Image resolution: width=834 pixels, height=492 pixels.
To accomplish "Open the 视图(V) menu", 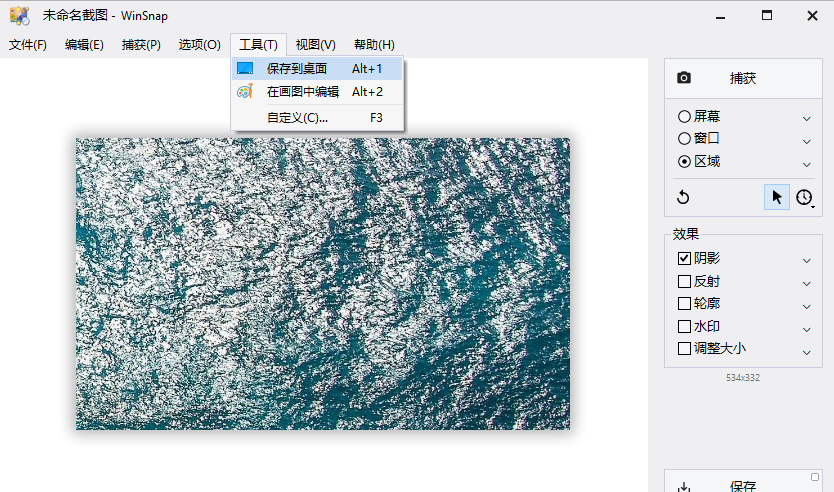I will [x=315, y=45].
